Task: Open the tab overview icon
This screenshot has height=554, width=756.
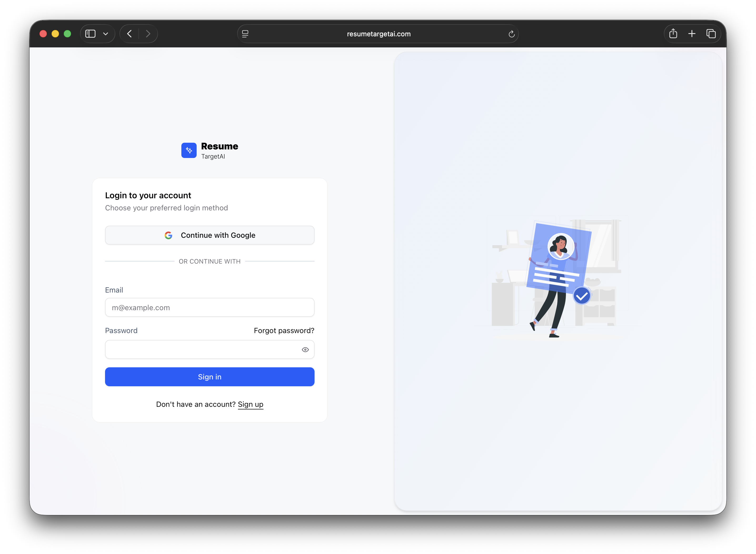Action: pyautogui.click(x=711, y=33)
